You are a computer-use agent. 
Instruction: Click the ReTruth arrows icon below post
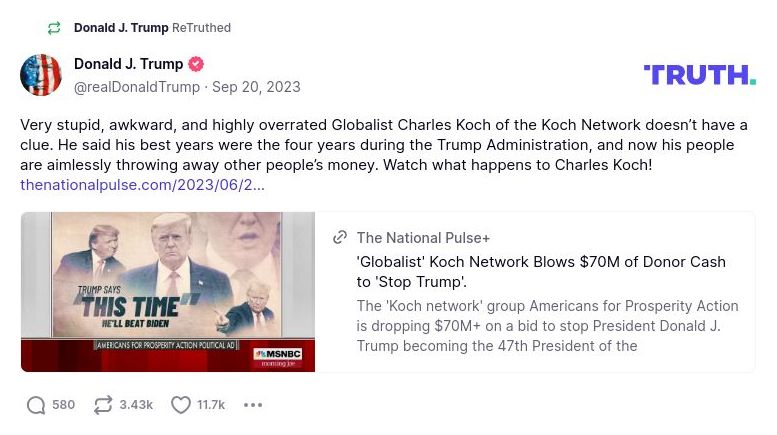103,405
